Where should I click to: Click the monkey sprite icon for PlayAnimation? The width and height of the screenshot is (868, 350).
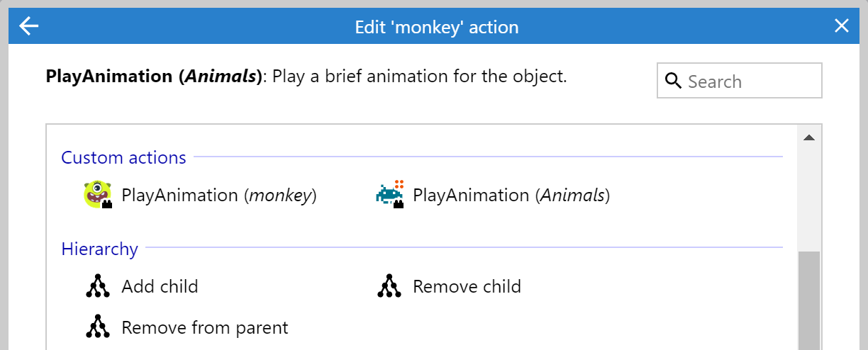(x=98, y=195)
